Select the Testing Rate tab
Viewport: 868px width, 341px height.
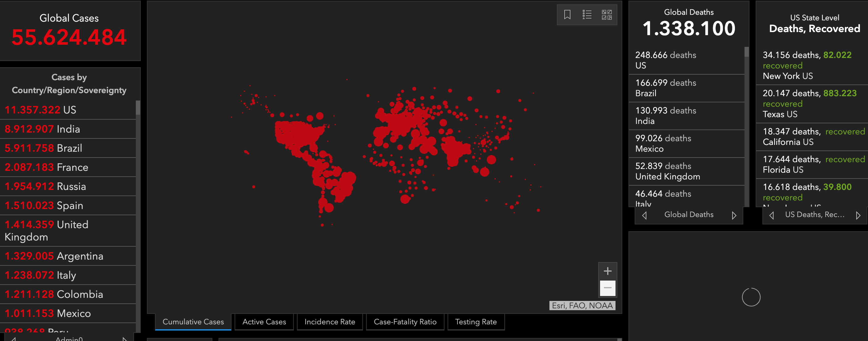click(x=476, y=322)
